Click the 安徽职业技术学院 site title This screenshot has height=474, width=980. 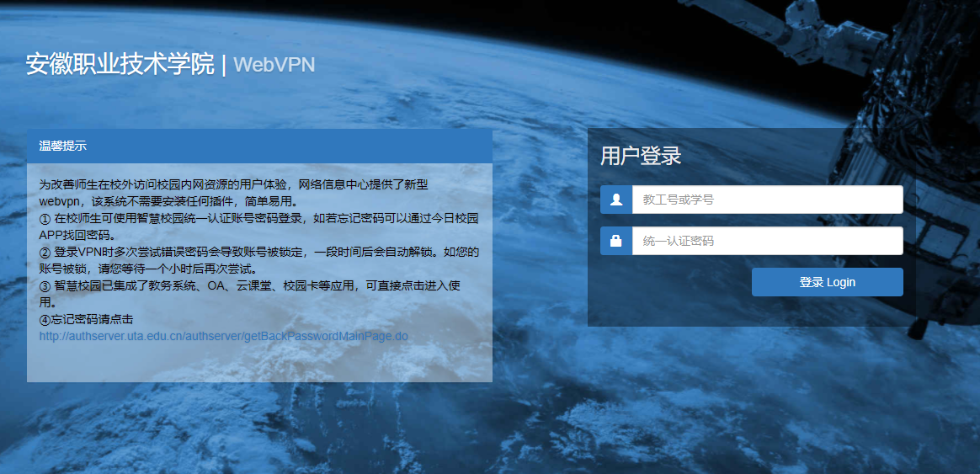[x=120, y=65]
